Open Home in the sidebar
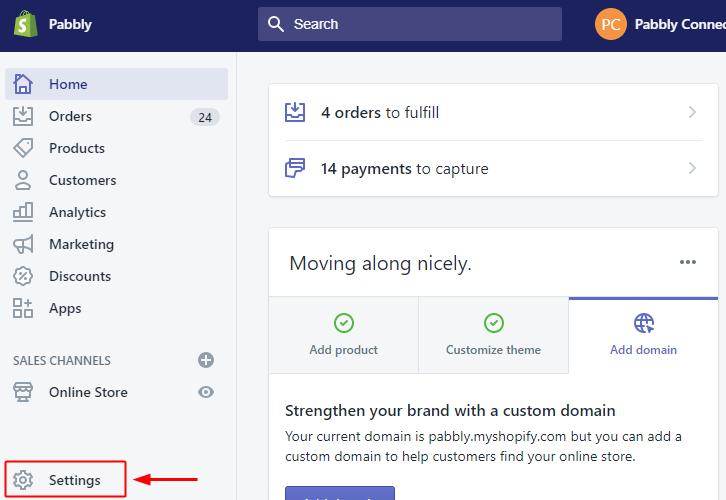The width and height of the screenshot is (726, 500). (x=68, y=84)
